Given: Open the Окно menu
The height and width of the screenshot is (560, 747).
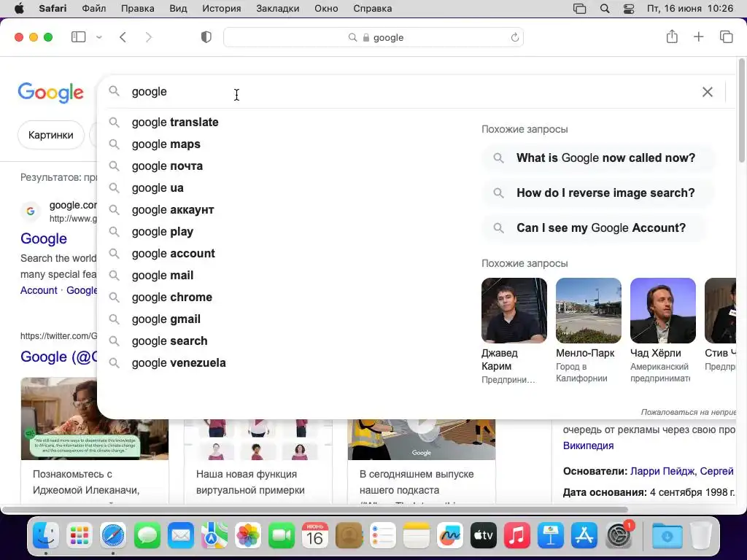Looking at the screenshot, I should tap(326, 9).
